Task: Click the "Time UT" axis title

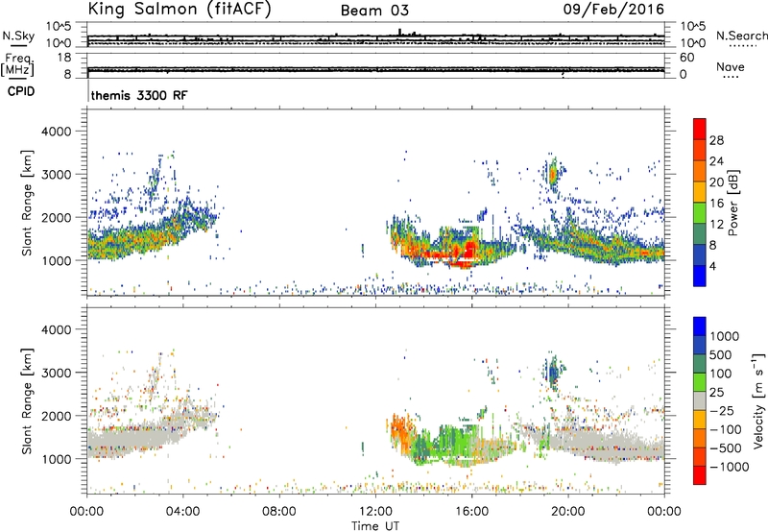Action: pos(375,526)
